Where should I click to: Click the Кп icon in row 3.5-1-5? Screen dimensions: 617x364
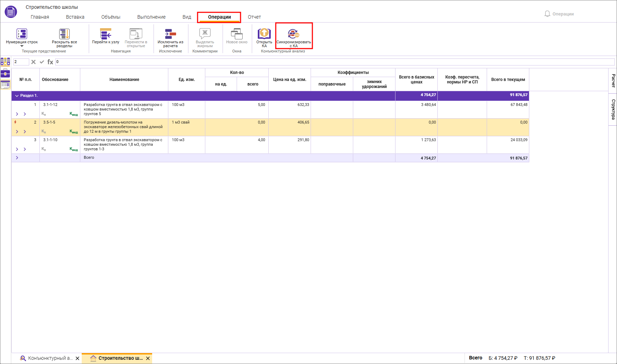[x=44, y=131]
